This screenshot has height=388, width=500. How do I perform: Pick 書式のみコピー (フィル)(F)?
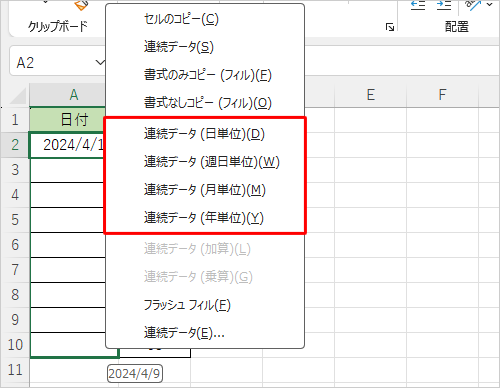(x=205, y=75)
